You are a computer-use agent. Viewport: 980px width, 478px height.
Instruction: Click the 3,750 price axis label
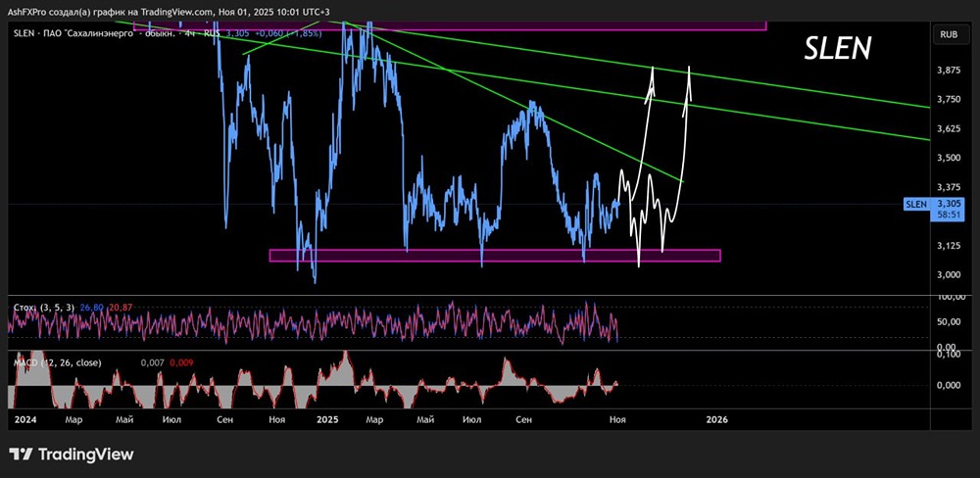pos(949,99)
